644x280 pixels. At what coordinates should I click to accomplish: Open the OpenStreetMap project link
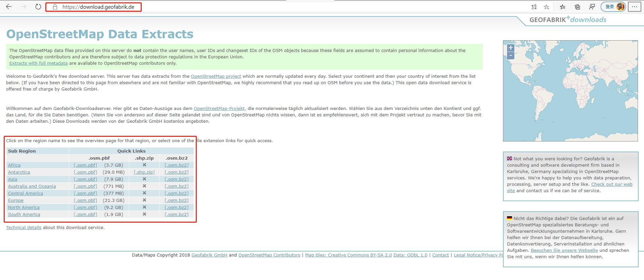[216, 76]
